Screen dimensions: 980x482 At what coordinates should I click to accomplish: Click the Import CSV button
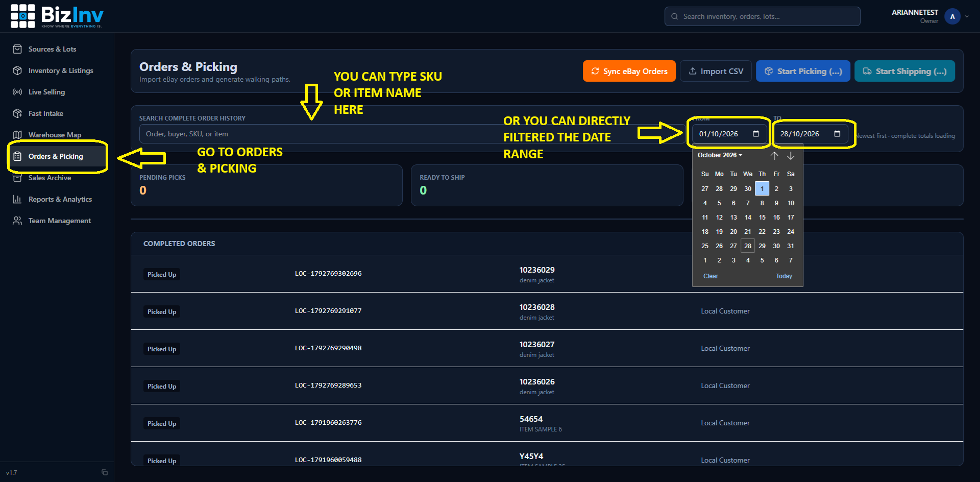tap(716, 71)
